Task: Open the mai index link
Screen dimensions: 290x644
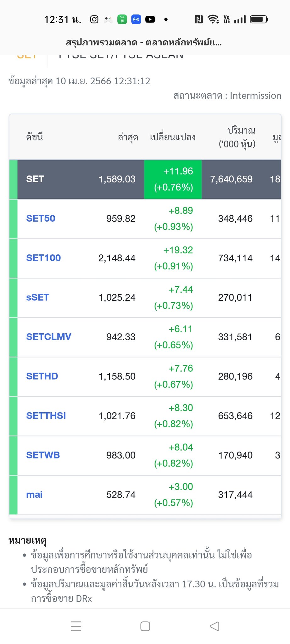Action: tap(34, 495)
